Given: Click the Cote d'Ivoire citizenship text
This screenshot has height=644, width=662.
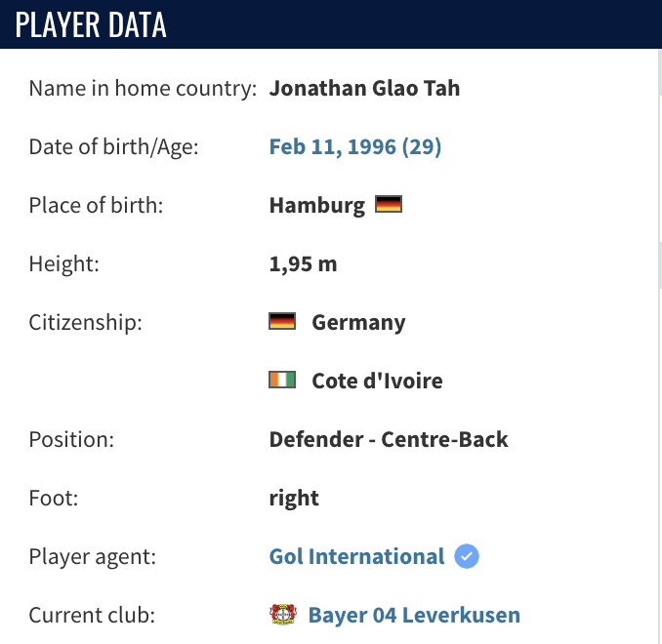Looking at the screenshot, I should click(x=377, y=381).
